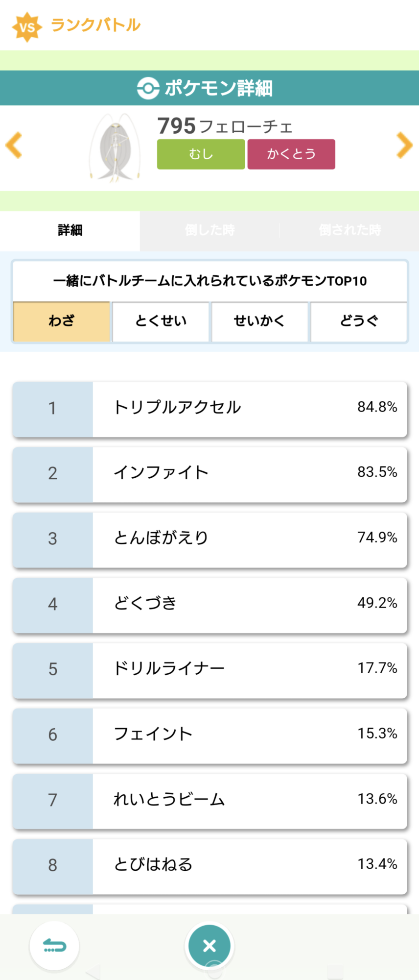Viewport: 419px width, 980px height.
Task: Tap the Pheromosa (フェローチェ) sprite image
Action: click(116, 148)
